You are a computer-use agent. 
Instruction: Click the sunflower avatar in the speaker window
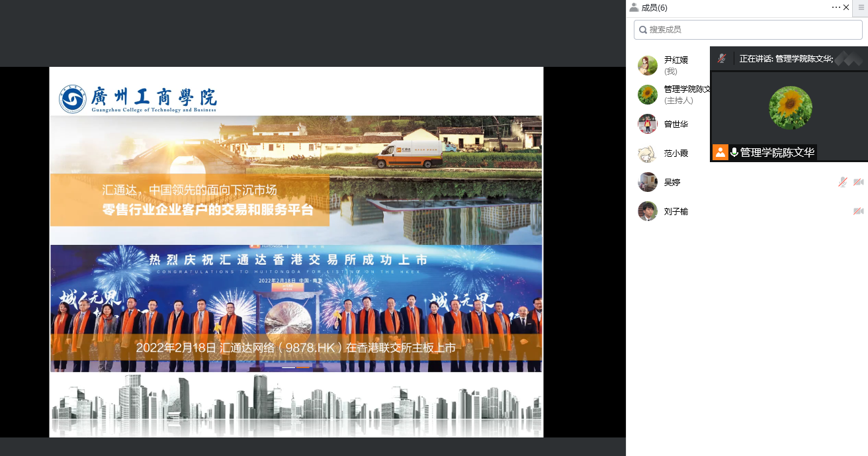coord(790,107)
